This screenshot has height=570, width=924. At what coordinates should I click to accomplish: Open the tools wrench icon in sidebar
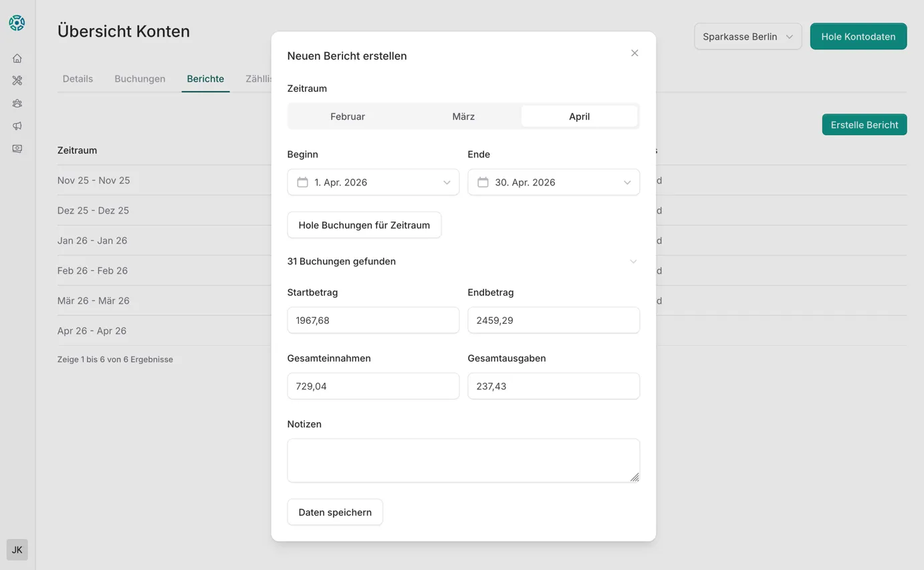17,81
